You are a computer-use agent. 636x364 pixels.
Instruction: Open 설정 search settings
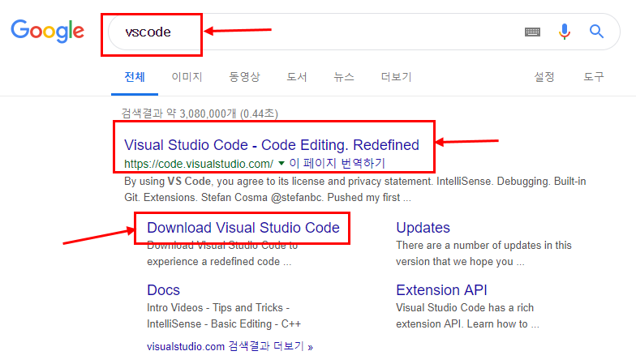click(x=544, y=76)
